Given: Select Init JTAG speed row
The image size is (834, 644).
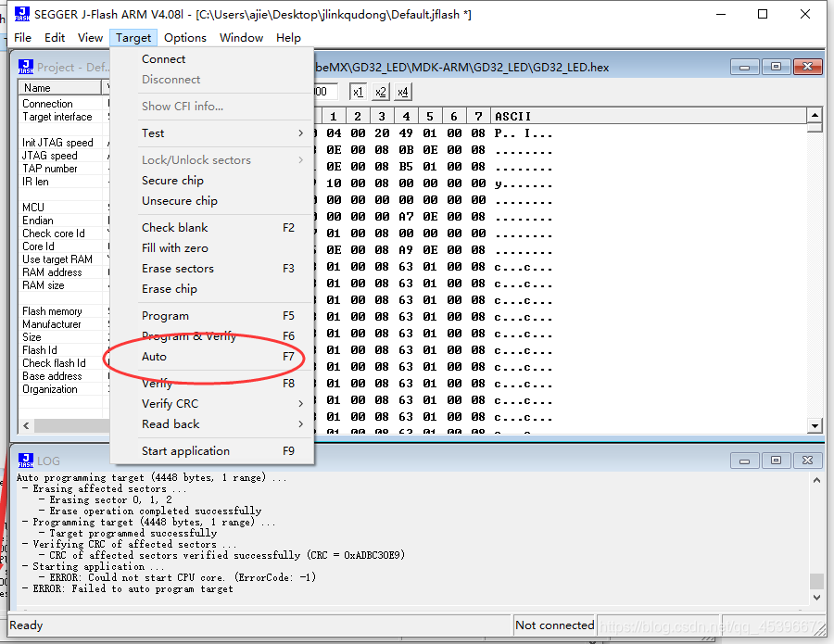Looking at the screenshot, I should 64,143.
